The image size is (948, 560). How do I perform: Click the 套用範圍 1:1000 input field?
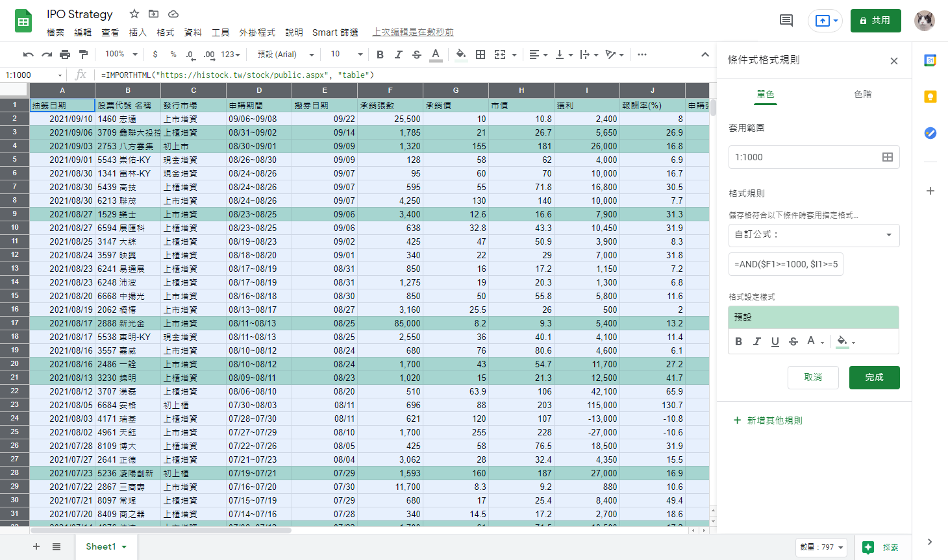[814, 157]
